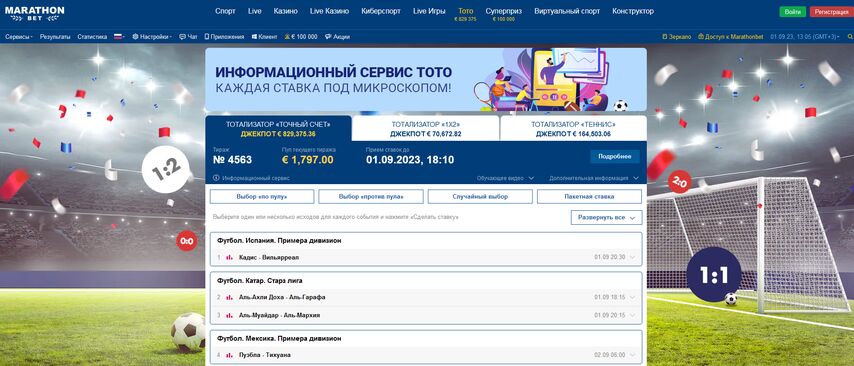Expand the Аль-Ахли Доха - Аль-Гарафа row chevron
The height and width of the screenshot is (366, 854).
pyautogui.click(x=632, y=297)
